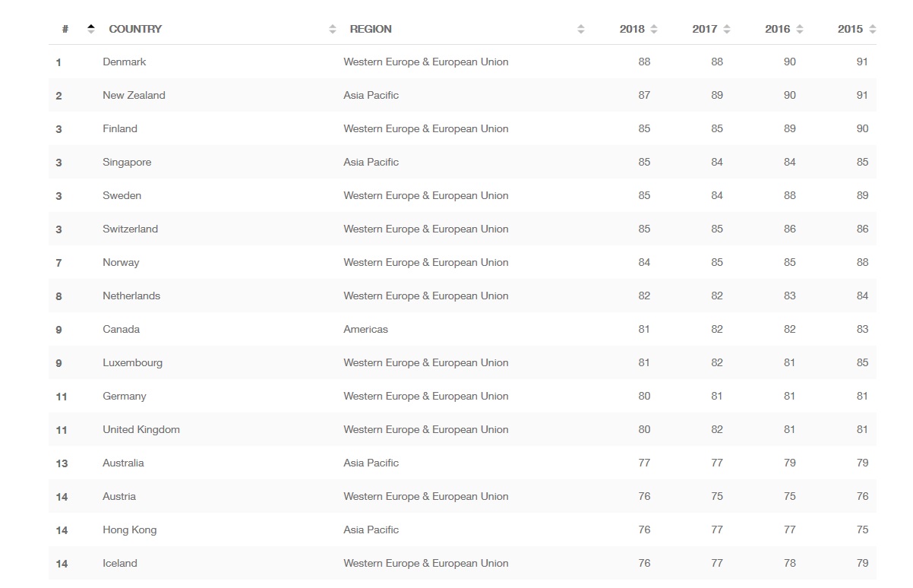Select the New Zealand country name
Screen dimensions: 913x588
coord(134,95)
